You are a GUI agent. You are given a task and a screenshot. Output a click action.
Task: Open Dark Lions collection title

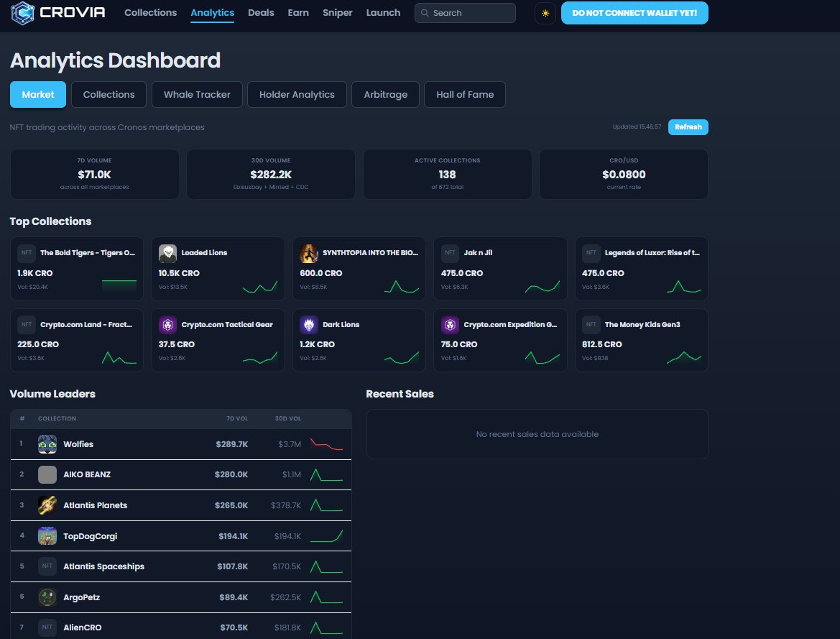click(341, 325)
